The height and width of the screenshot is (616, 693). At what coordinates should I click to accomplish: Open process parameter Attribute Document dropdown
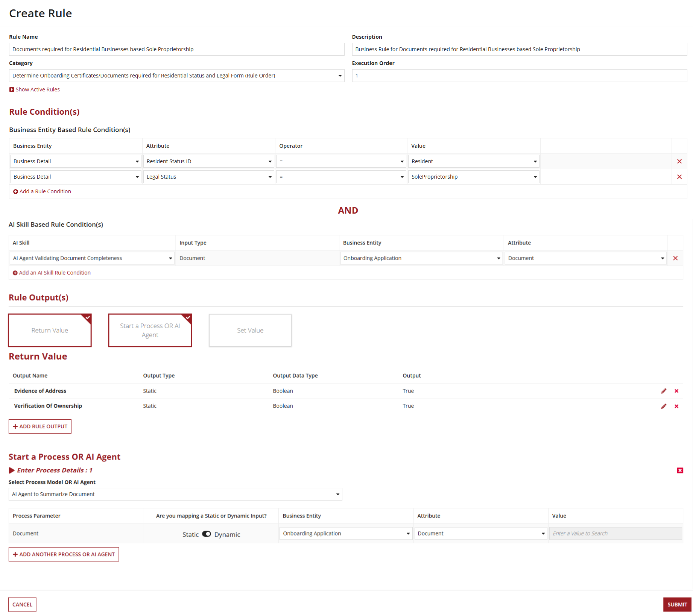[481, 534]
